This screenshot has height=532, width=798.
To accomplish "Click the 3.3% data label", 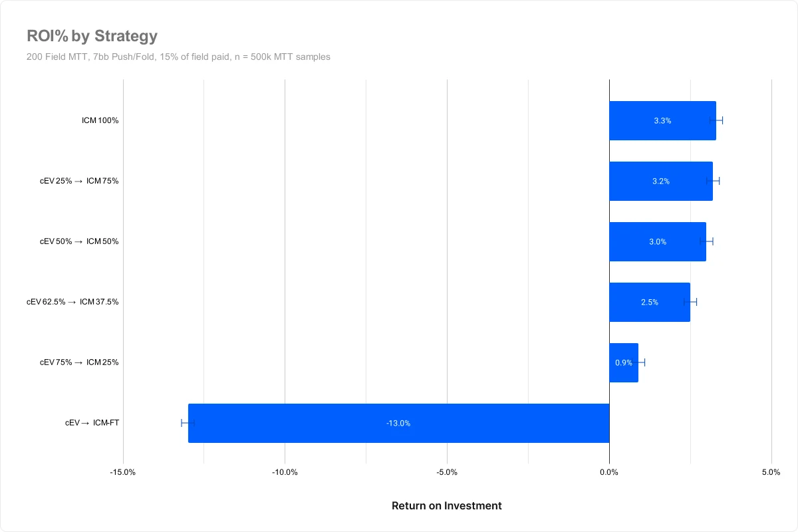I will 662,120.
